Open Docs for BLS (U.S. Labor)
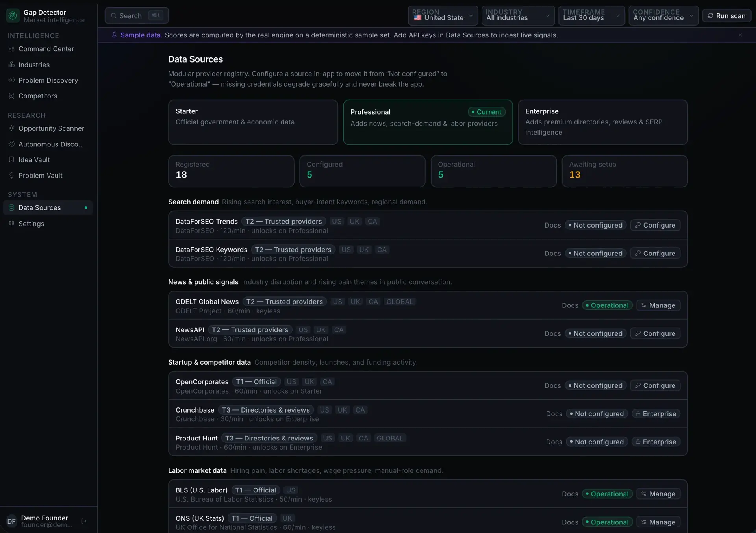Viewport: 756px width, 533px height. pyautogui.click(x=570, y=494)
